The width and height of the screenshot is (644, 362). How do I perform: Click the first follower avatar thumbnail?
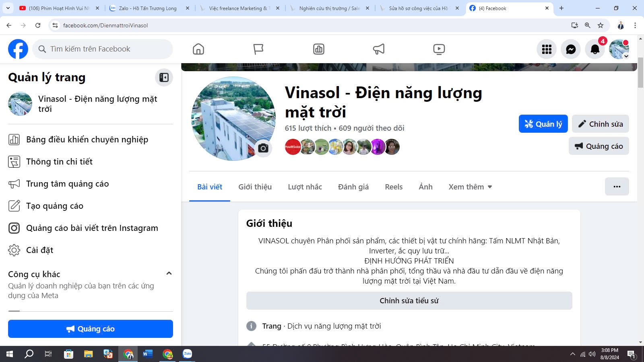[x=293, y=147]
